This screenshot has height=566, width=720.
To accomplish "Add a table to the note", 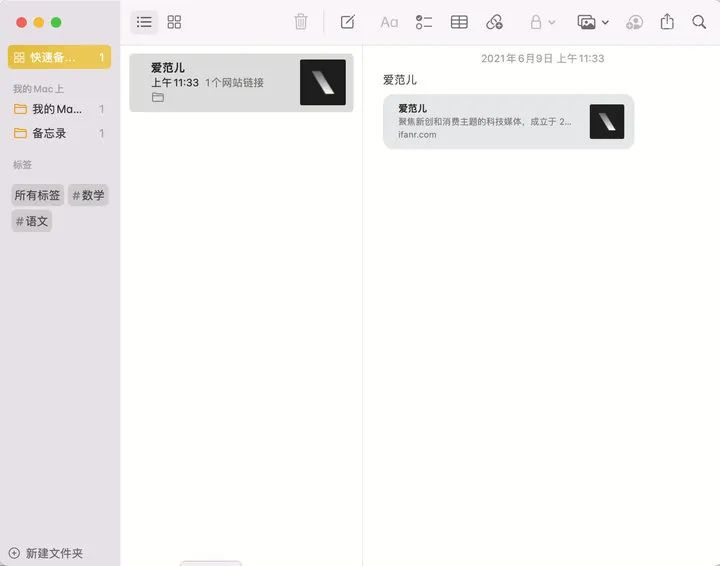I will click(x=459, y=22).
